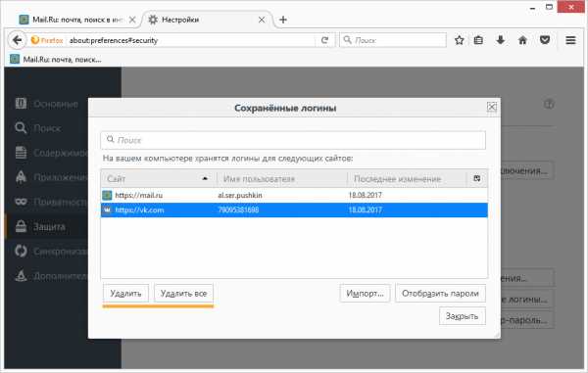The height and width of the screenshot is (373, 588).
Task: Click username 79095381698
Action: [x=238, y=210]
